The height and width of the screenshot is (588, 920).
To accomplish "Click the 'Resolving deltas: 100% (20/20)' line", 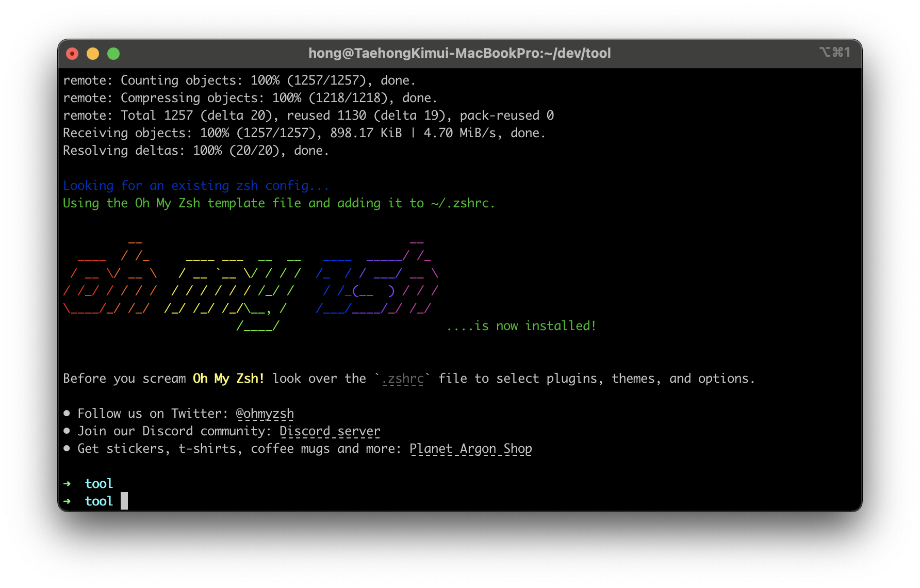I will 196,151.
